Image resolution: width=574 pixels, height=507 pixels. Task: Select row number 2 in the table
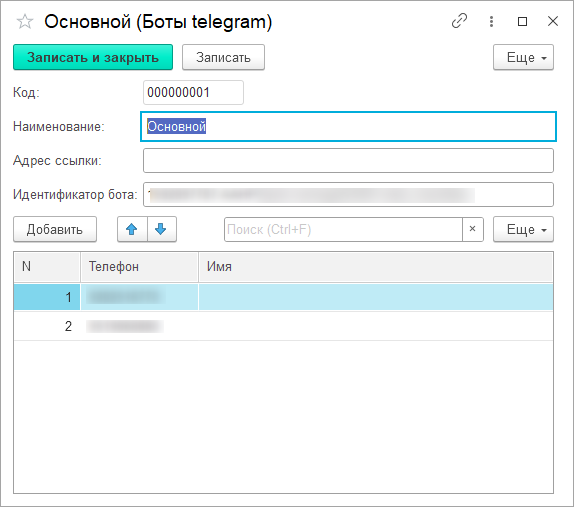pos(283,326)
